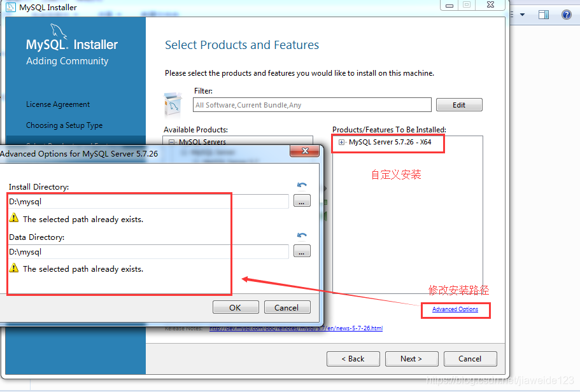Close the Advanced Options dialog
Screen dimensions: 580x392
[305, 151]
